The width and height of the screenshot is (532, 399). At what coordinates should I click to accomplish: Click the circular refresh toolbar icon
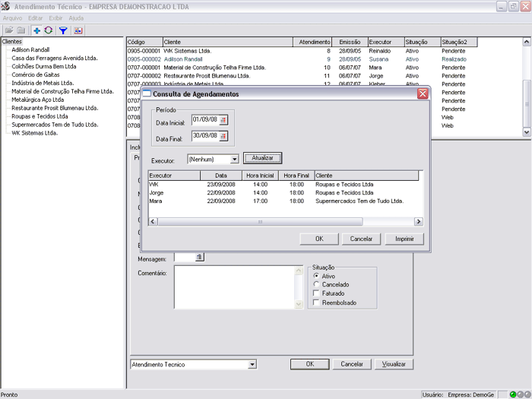pyautogui.click(x=48, y=30)
